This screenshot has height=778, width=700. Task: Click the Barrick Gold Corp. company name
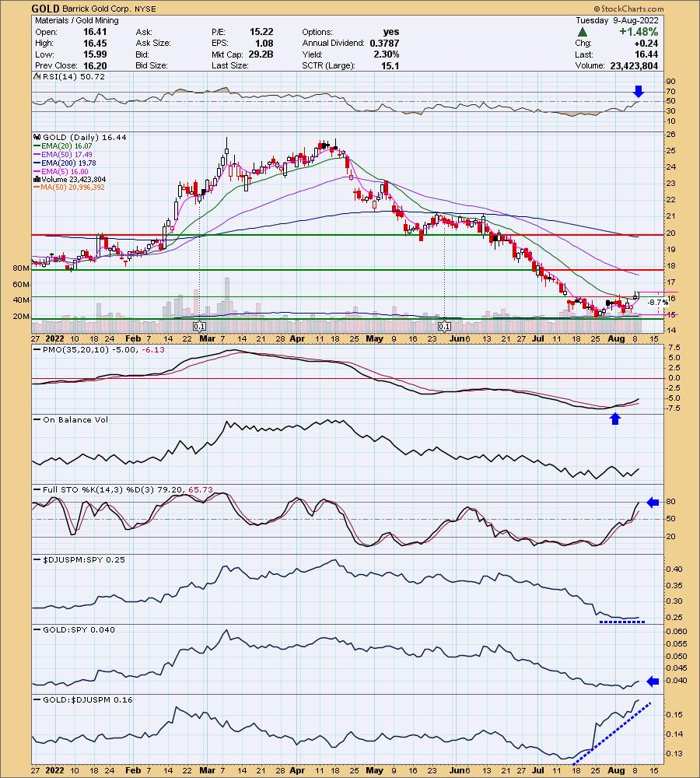[x=96, y=9]
